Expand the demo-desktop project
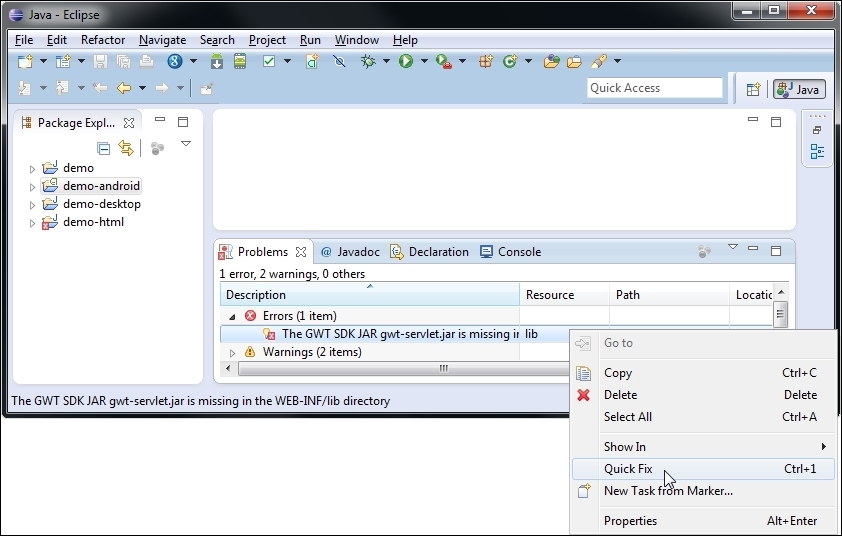 [32, 205]
